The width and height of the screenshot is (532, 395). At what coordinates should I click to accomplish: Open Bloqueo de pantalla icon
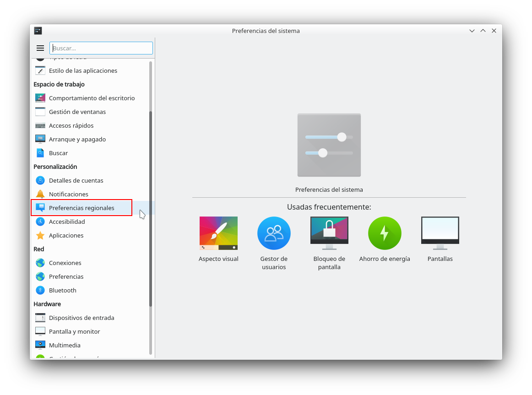[329, 233]
